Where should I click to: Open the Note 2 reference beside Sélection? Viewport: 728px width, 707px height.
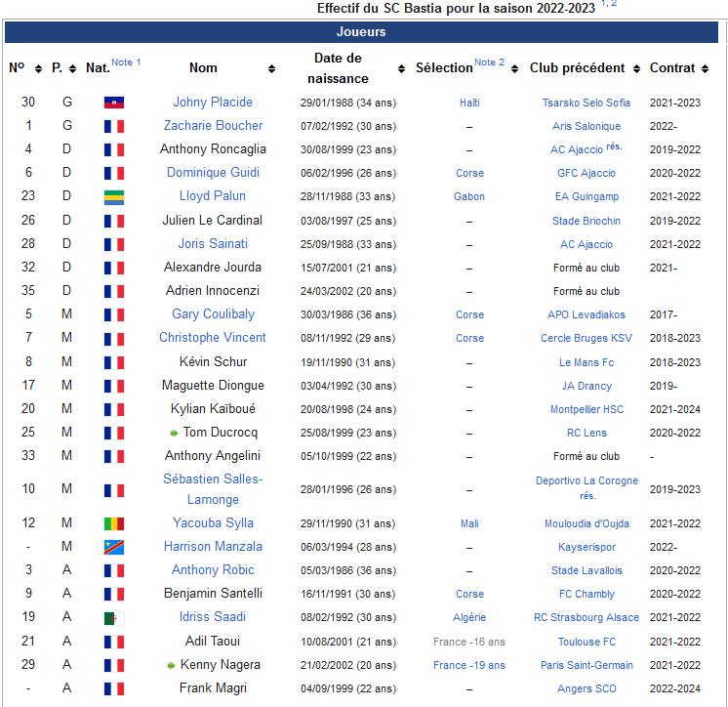click(489, 62)
